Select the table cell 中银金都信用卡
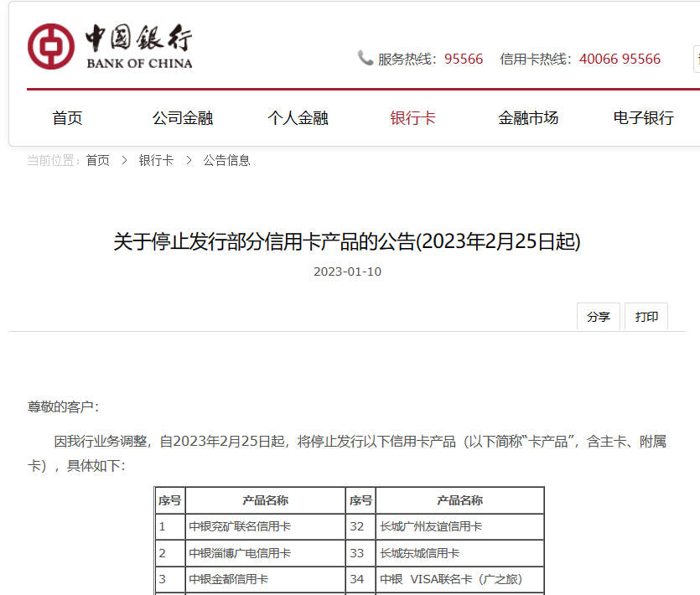Viewport: 700px width, 595px height. coord(265,579)
